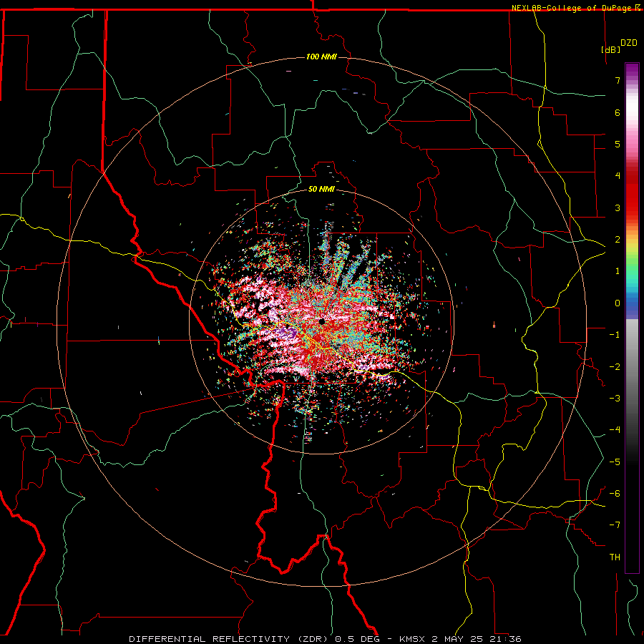Click the 0 dB tick on color scale
The image size is (644, 644).
tap(618, 303)
